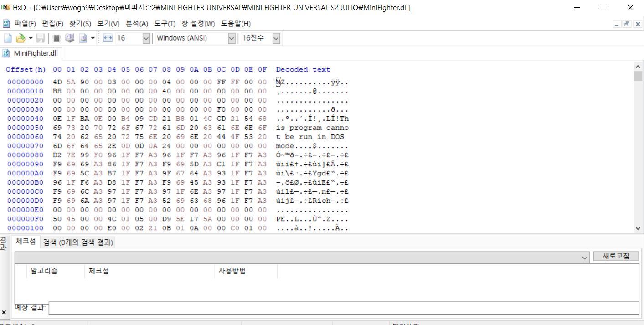644x325 pixels.
Task: Open the 보기(V) menu
Action: 108,24
